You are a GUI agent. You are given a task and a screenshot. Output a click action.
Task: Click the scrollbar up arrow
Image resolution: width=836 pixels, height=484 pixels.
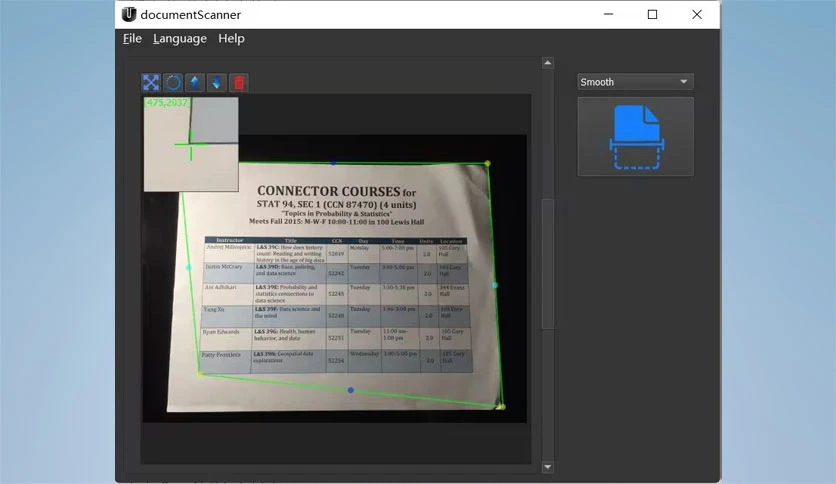coord(548,63)
